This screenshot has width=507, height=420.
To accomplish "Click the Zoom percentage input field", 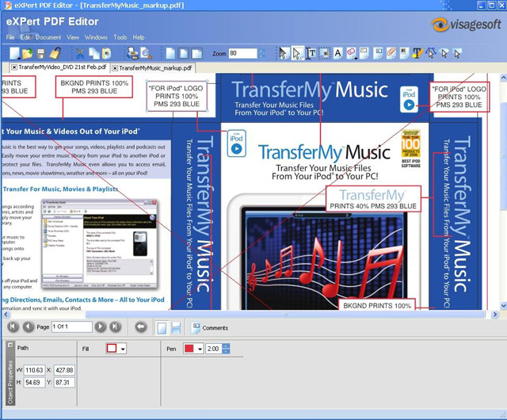I will point(242,54).
